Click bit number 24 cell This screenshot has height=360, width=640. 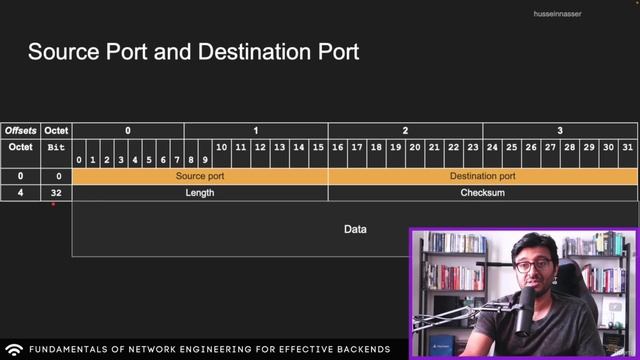click(492, 153)
